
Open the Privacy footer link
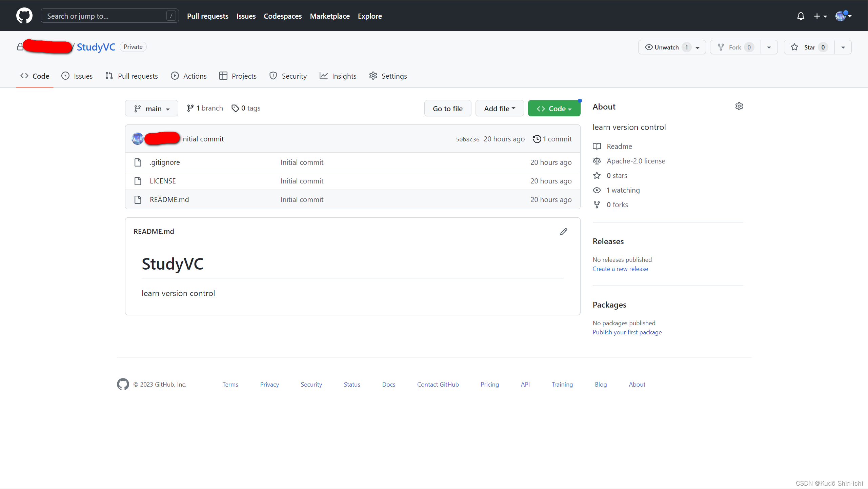click(x=269, y=385)
